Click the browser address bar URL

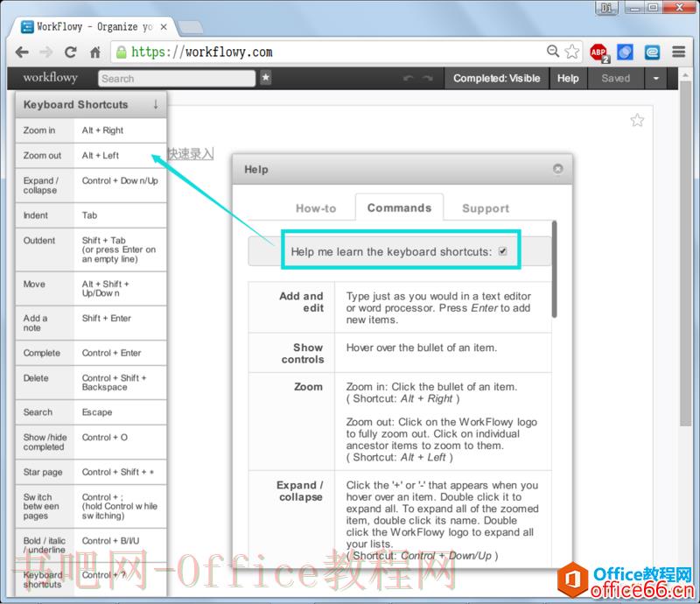(202, 53)
